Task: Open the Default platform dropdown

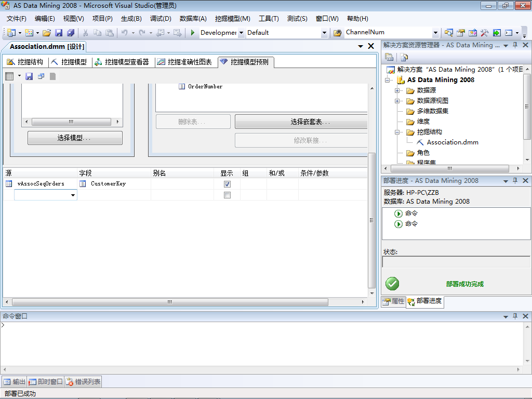Action: (324, 33)
